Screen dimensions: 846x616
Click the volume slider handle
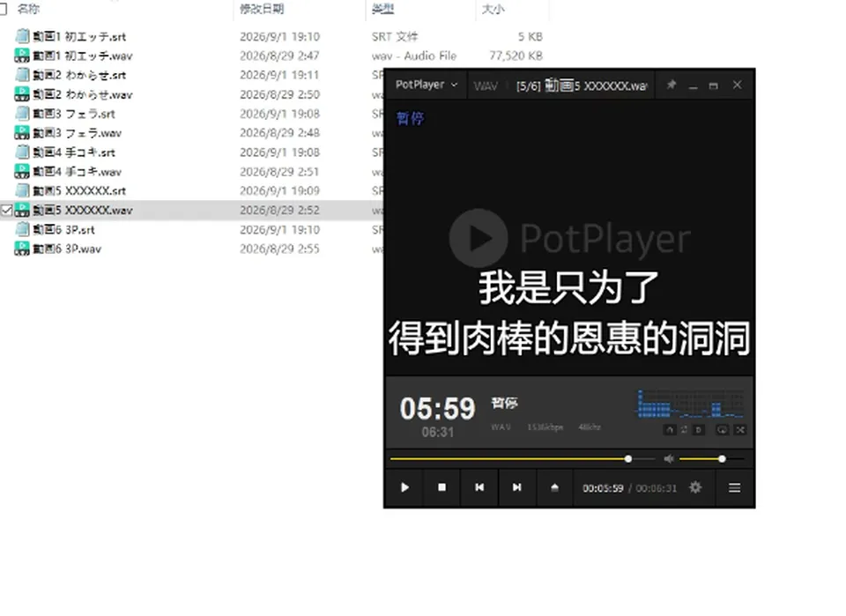coord(722,459)
